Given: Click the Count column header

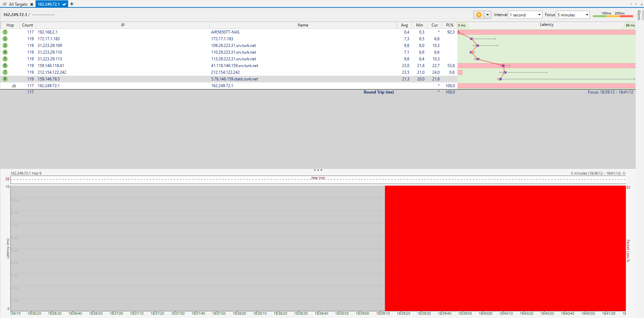Looking at the screenshot, I should [28, 25].
